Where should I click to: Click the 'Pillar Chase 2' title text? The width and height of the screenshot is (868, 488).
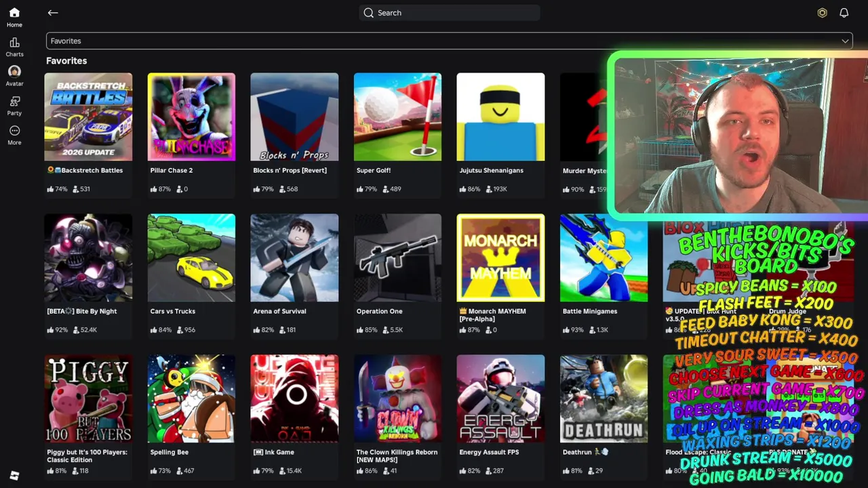point(172,170)
